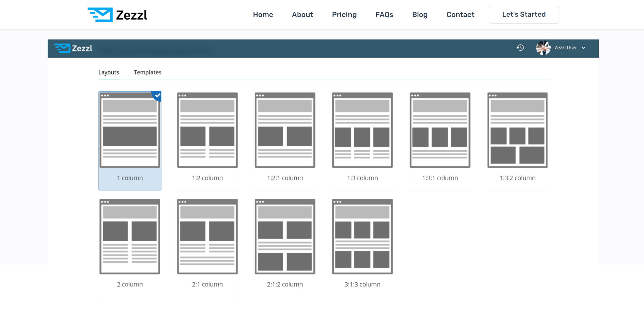
Task: Choose the 2:1 column layout thumbnail
Action: click(x=208, y=236)
